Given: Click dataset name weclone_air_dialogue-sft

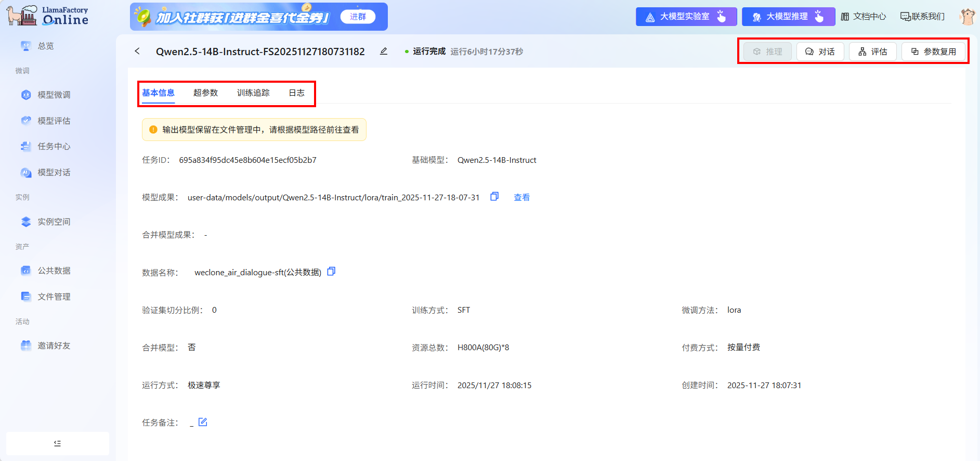Looking at the screenshot, I should pyautogui.click(x=258, y=273).
